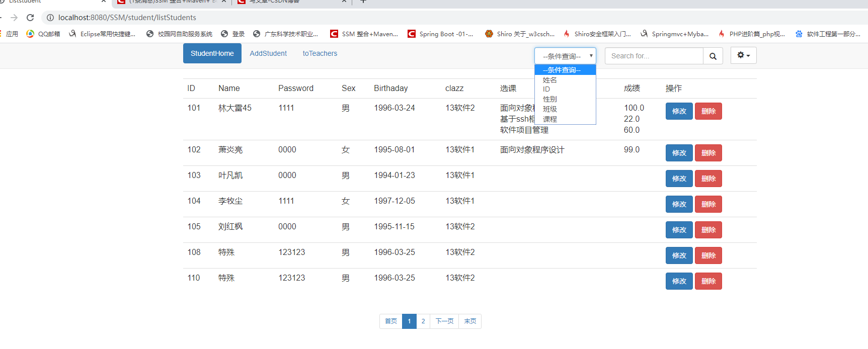Open the Eclipse常用快捷键 bookmark
Image resolution: width=868 pixels, height=349 pixels.
[x=102, y=34]
